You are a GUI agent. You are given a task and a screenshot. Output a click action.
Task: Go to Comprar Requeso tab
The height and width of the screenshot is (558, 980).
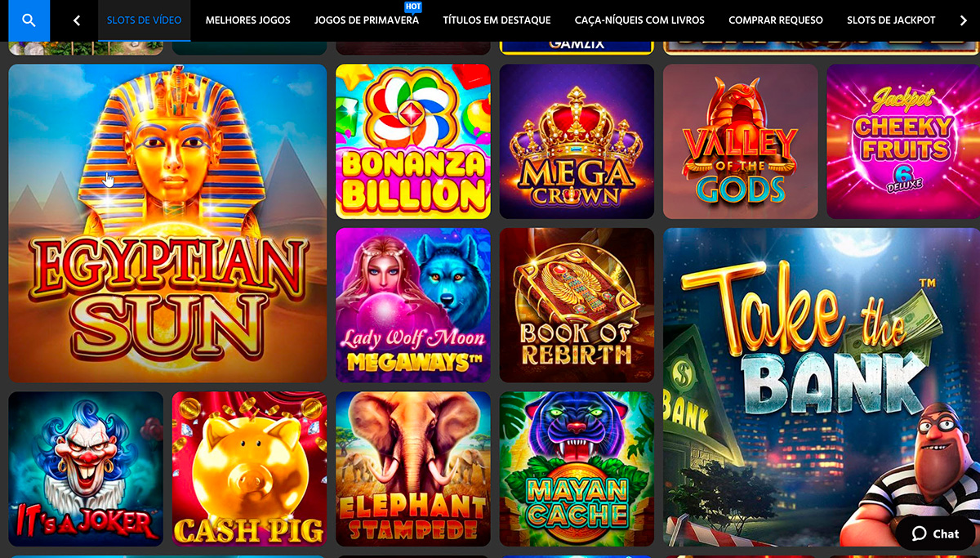(x=776, y=20)
